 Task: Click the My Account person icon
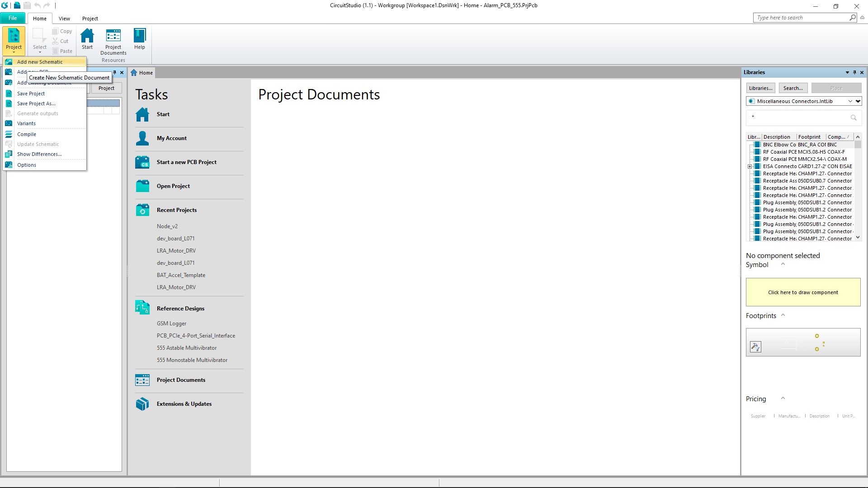pos(142,138)
